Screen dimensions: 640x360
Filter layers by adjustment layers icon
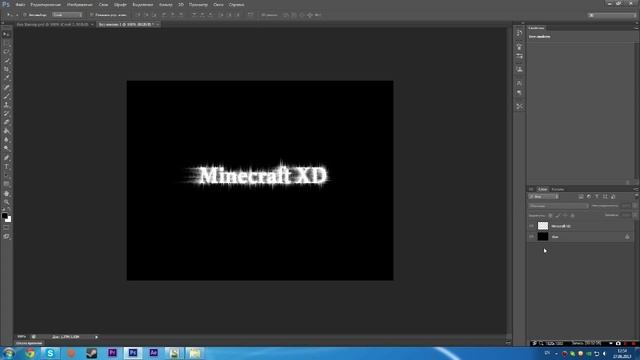click(589, 197)
